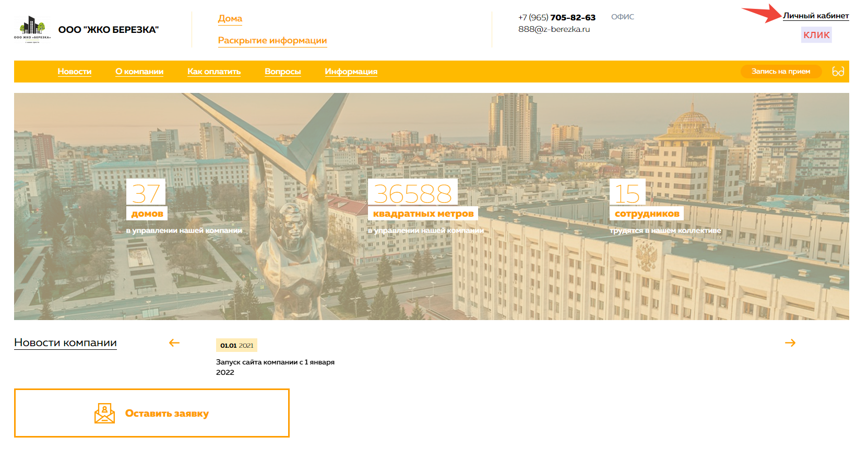Open the Личный кабинет link
This screenshot has height=460, width=868.
point(815,16)
